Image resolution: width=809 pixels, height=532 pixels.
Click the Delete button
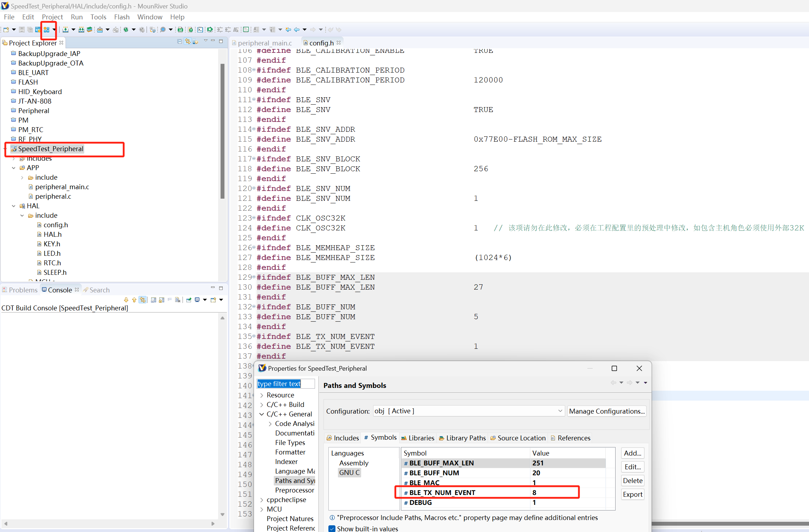(x=632, y=481)
